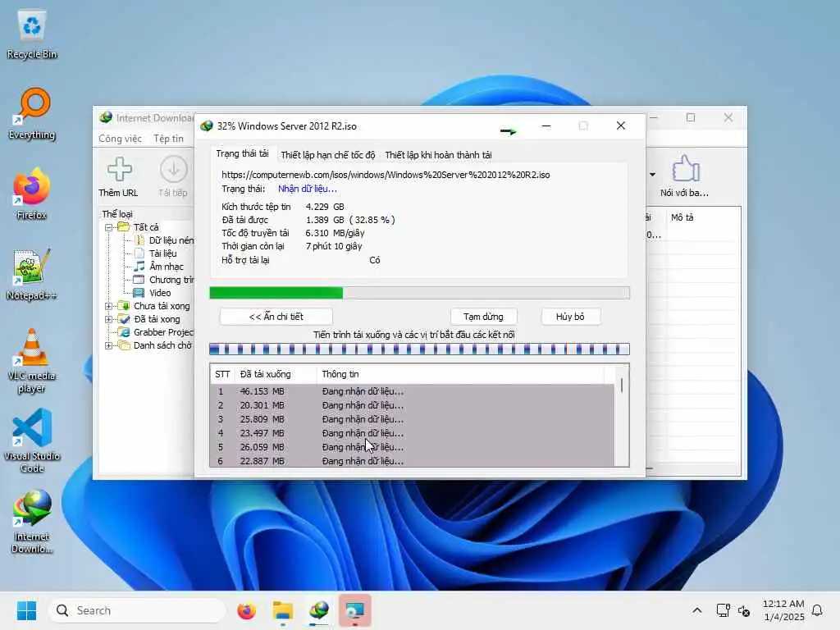Collapse the Tất cả tree node

pyautogui.click(x=109, y=227)
